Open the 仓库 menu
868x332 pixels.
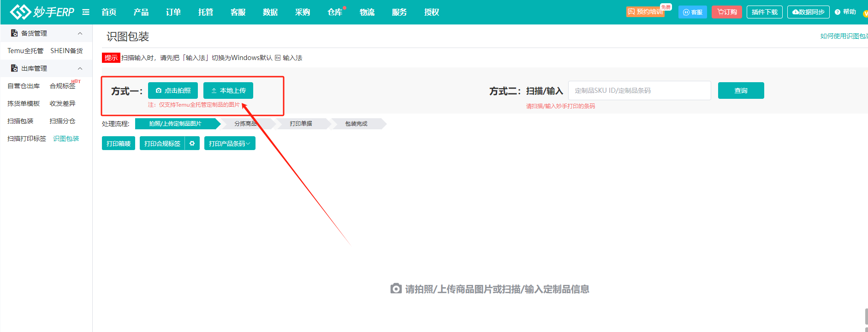[x=335, y=12]
